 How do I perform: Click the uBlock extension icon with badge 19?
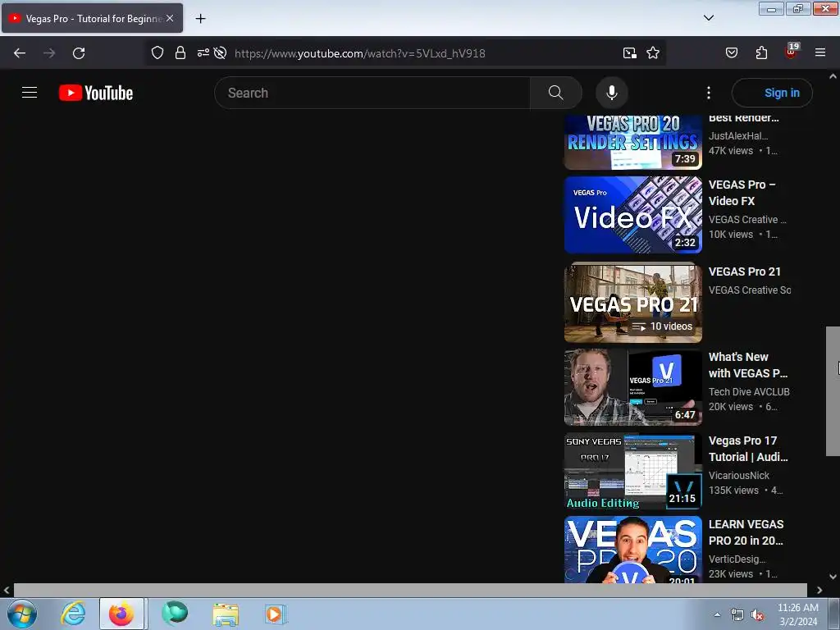tap(791, 52)
